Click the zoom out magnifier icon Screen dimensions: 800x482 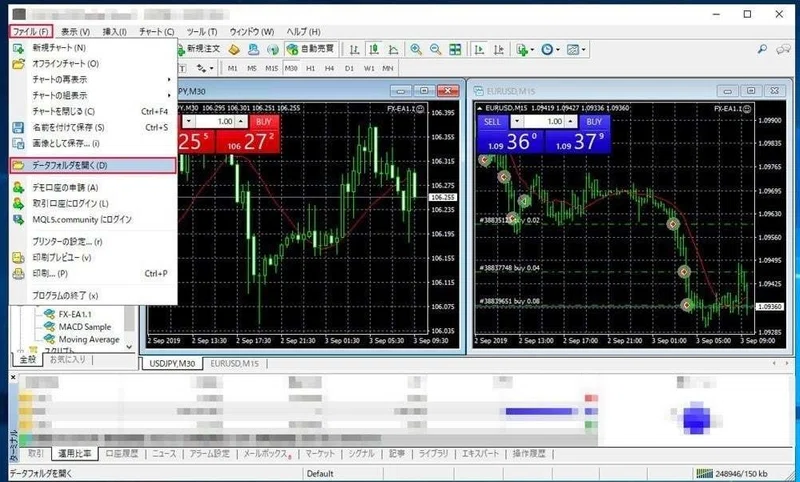tap(435, 49)
